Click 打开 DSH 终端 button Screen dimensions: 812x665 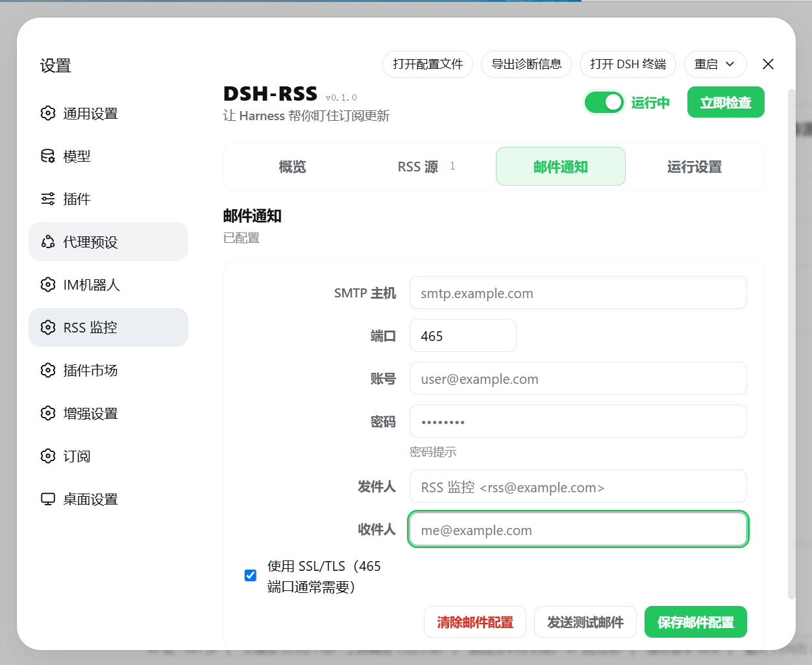(x=628, y=64)
